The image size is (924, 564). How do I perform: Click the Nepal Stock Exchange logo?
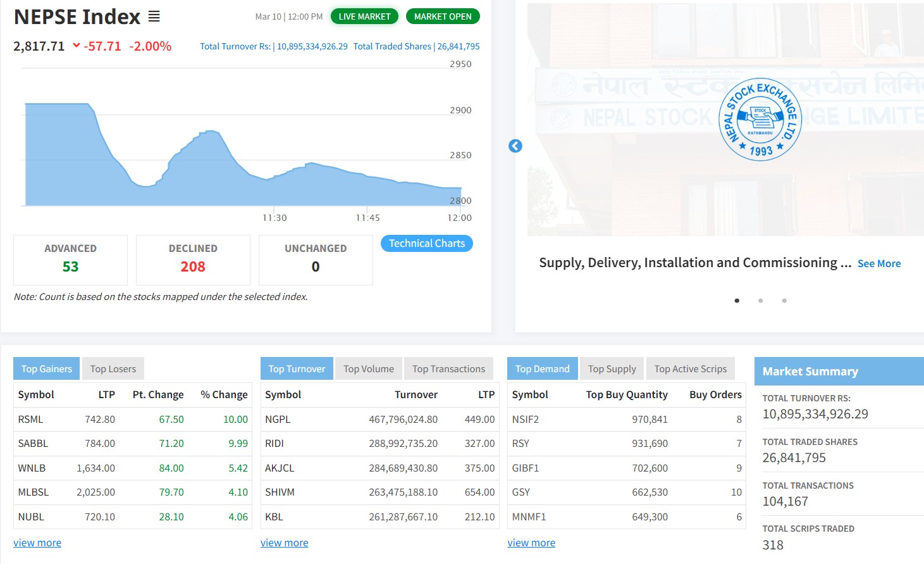(760, 120)
